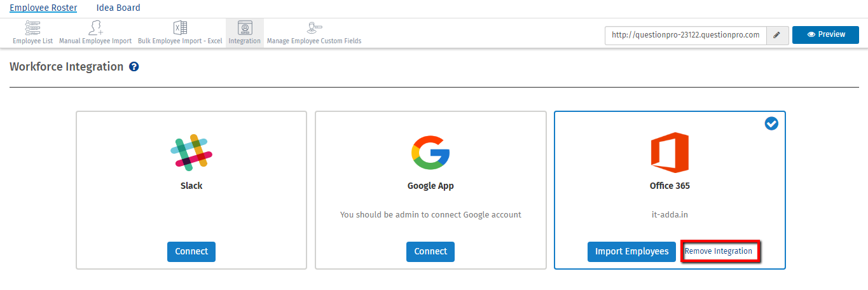Connect the Slack integration

pos(191,251)
